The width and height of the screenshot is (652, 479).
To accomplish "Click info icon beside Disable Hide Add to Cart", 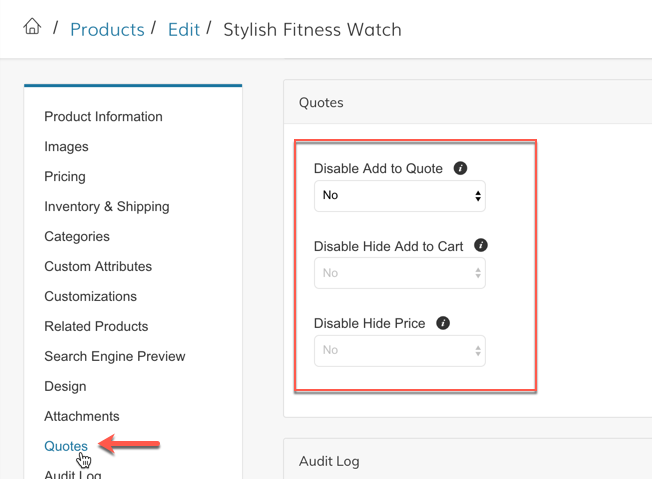I will point(481,245).
